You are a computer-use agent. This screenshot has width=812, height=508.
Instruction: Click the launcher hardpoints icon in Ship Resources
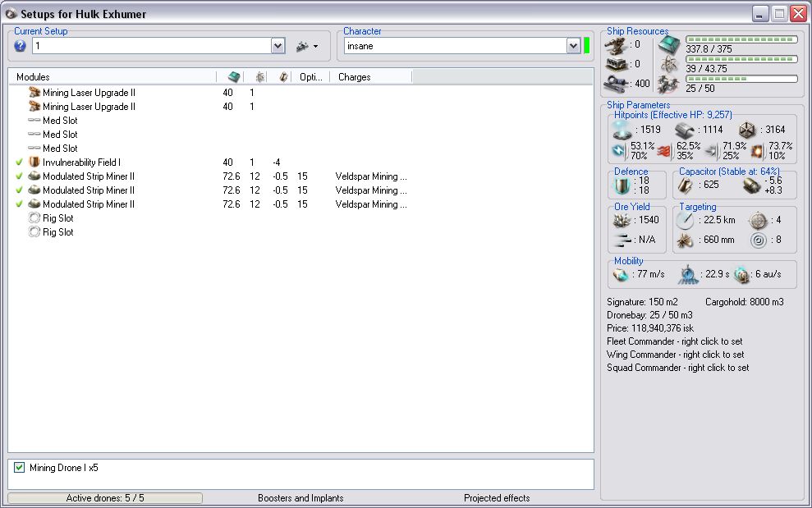(617, 64)
